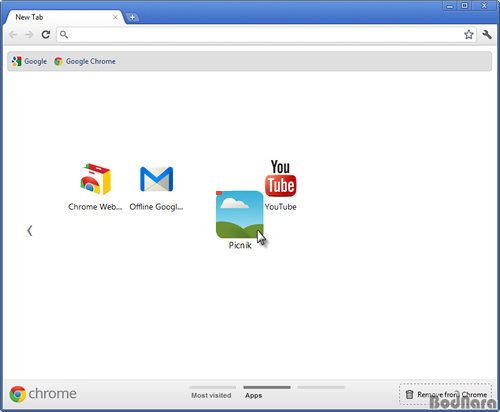This screenshot has width=500, height=412.
Task: Open a new tab with plus button
Action: 132,17
